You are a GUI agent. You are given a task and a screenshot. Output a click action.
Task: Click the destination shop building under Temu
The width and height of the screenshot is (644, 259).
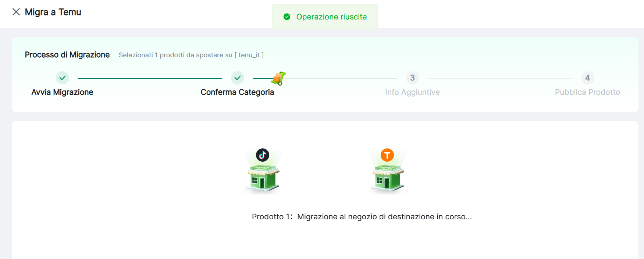(388, 178)
